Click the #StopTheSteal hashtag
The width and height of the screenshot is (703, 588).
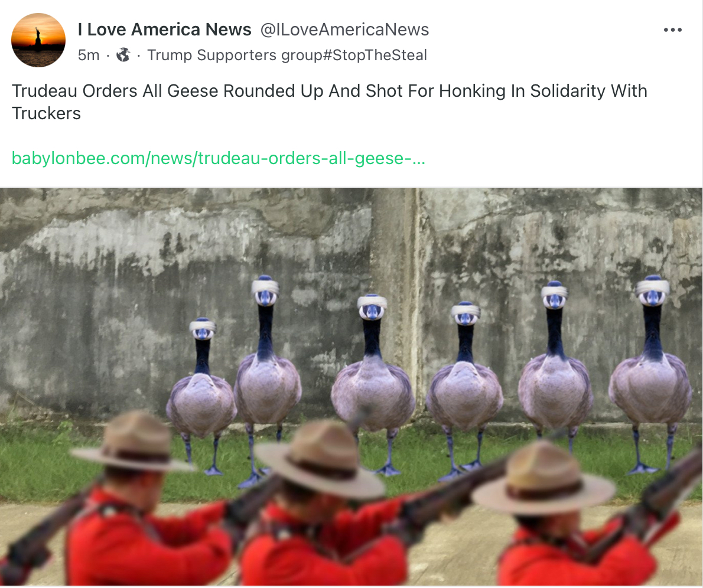(375, 55)
